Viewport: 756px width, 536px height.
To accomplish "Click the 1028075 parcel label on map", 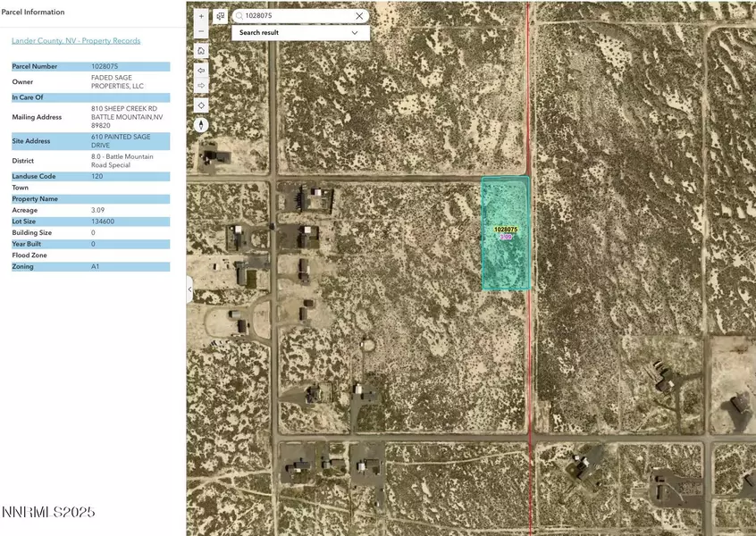I will 505,229.
